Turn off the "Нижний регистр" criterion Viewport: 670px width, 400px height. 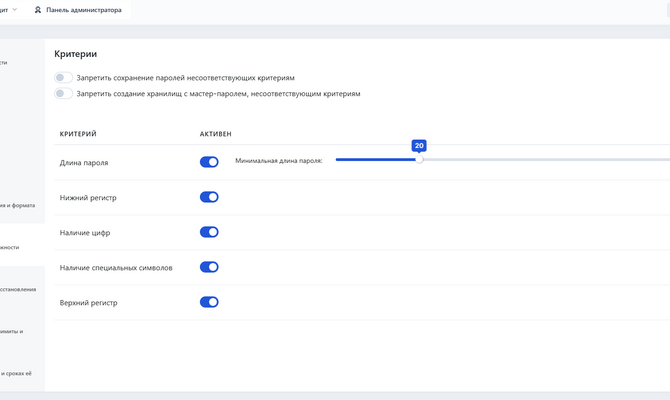[209, 197]
